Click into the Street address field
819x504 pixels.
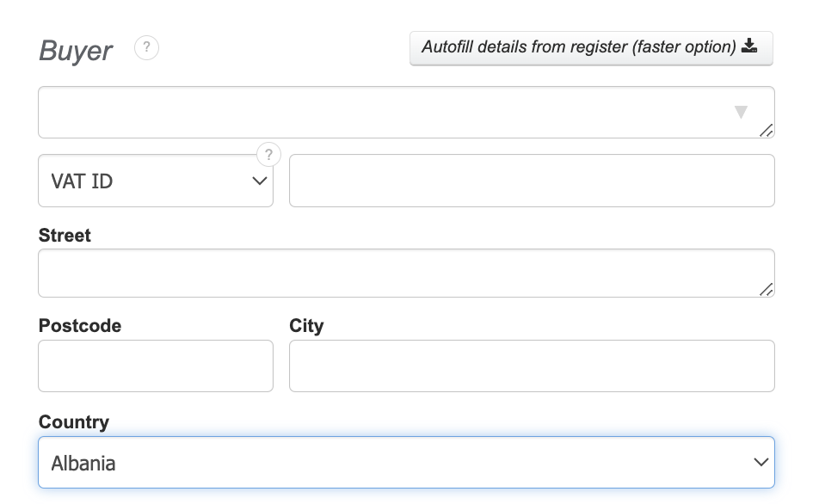coord(396,274)
